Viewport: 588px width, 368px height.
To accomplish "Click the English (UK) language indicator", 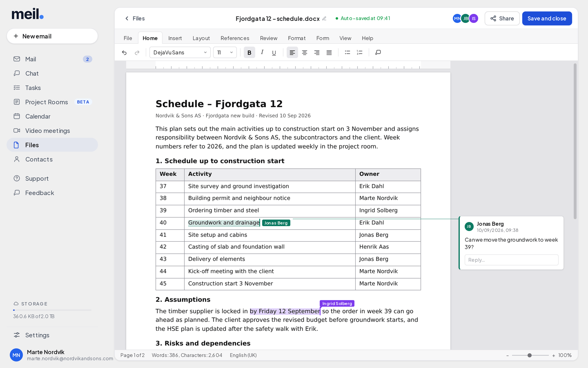I will [x=243, y=355].
